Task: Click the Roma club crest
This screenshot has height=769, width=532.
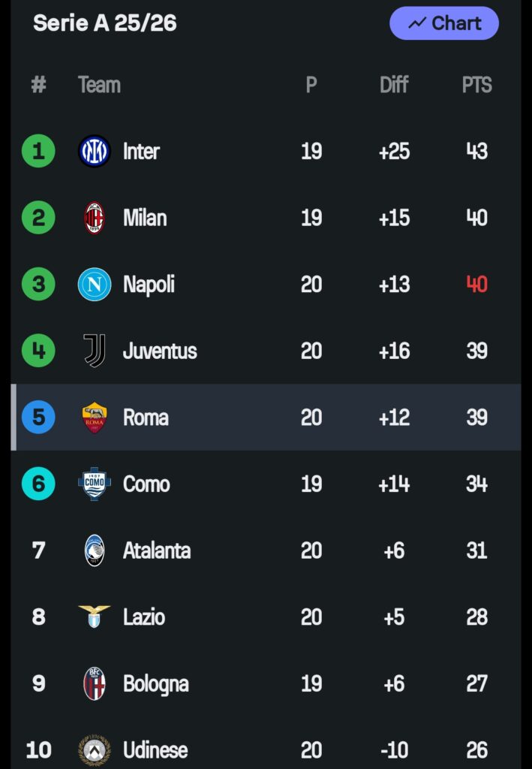Action: coord(95,418)
